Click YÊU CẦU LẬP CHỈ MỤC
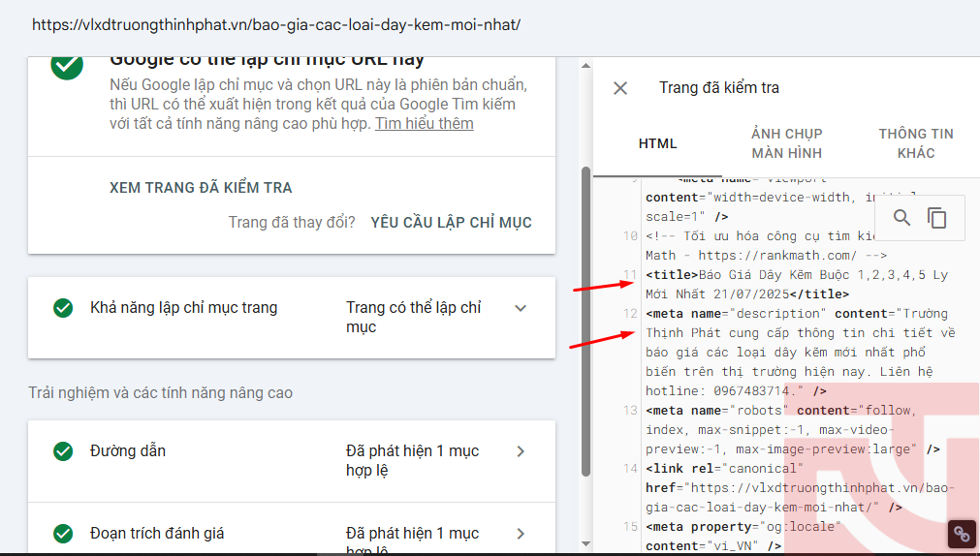The width and height of the screenshot is (980, 556). 452,223
